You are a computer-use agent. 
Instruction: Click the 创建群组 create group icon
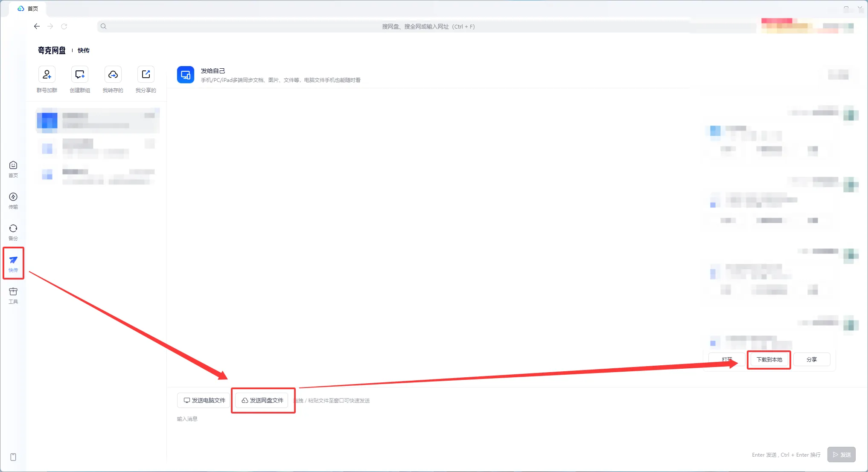(x=80, y=75)
